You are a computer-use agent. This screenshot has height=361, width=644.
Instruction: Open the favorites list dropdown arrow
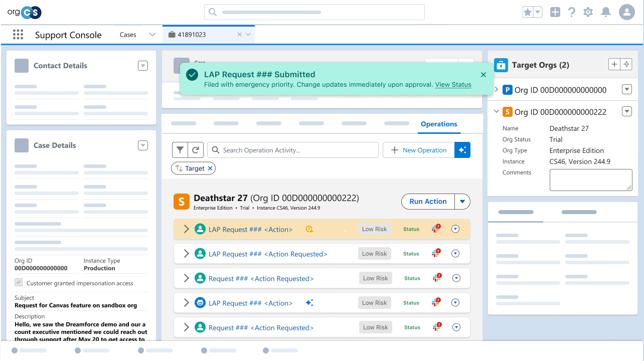tap(538, 12)
